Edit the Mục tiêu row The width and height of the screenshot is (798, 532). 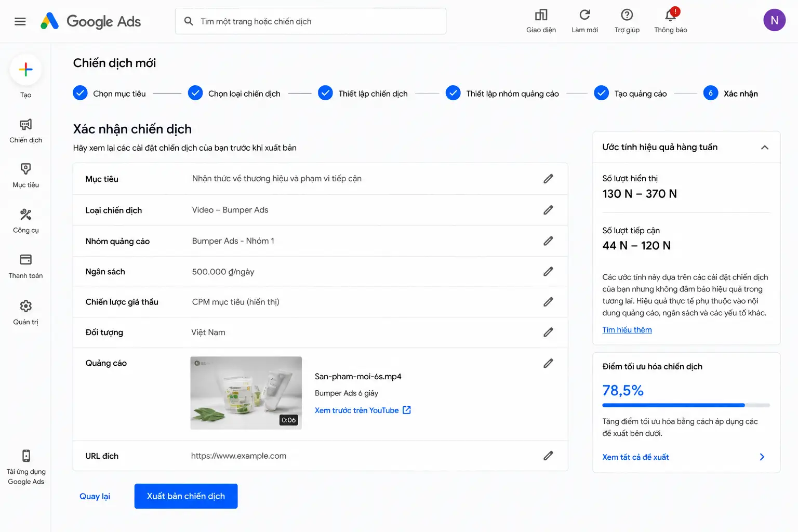548,179
